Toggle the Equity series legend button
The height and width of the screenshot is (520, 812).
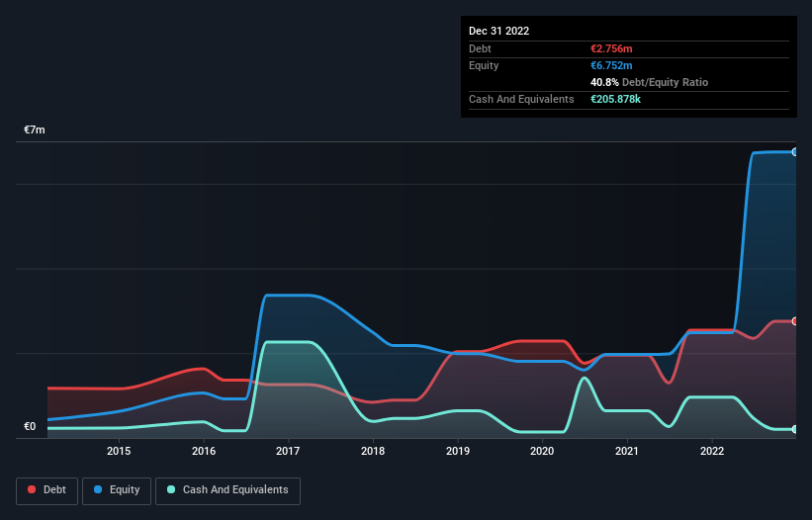tap(117, 490)
